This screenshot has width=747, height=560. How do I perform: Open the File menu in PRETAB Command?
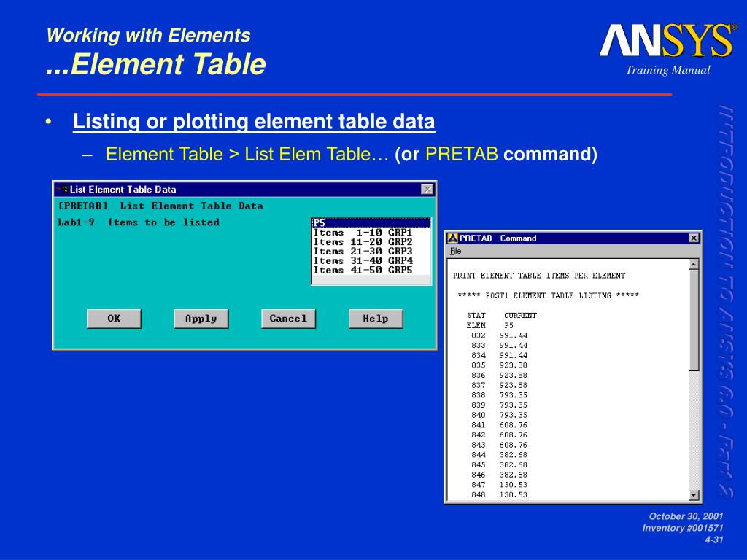455,251
